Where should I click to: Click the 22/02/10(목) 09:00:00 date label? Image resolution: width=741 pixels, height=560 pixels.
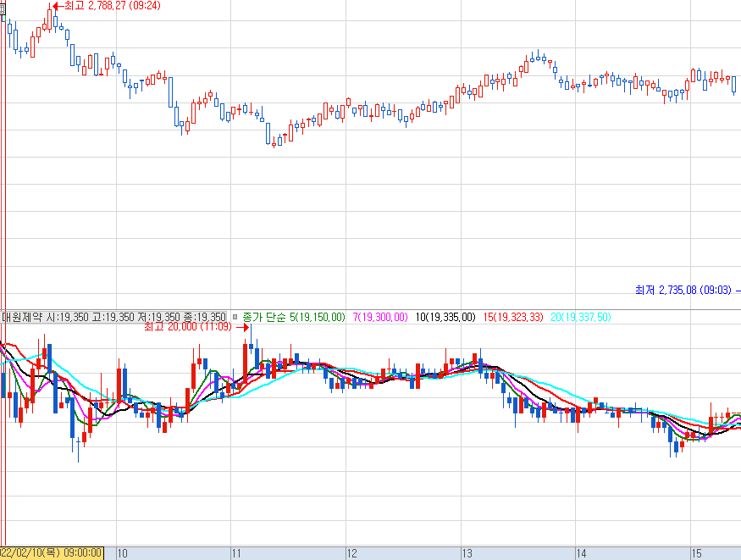click(52, 553)
